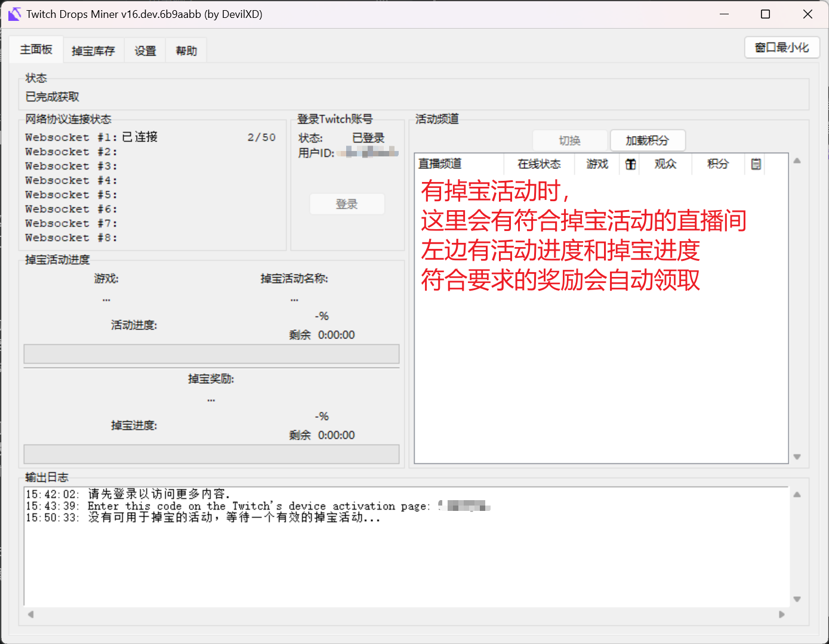Click the '已完成获取' status text
Screen dimensions: 829x644
tap(53, 97)
